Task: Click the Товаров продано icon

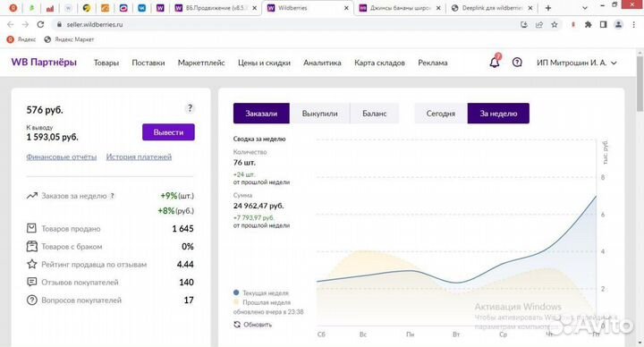Action: click(x=31, y=228)
